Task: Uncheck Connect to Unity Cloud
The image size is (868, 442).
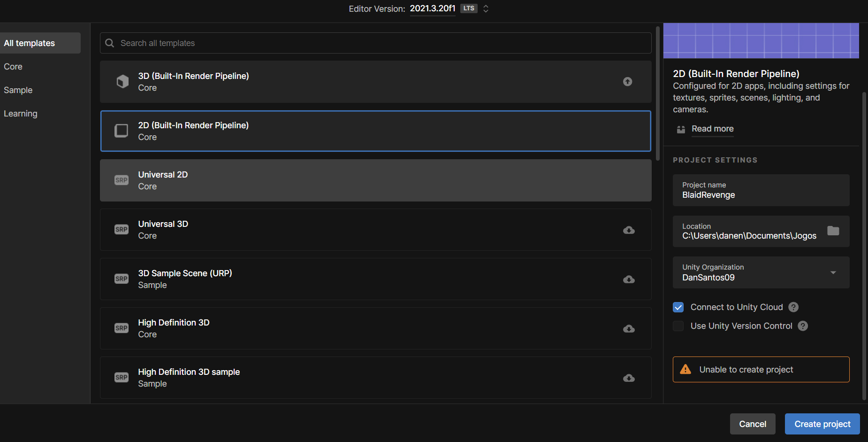Action: (678, 307)
